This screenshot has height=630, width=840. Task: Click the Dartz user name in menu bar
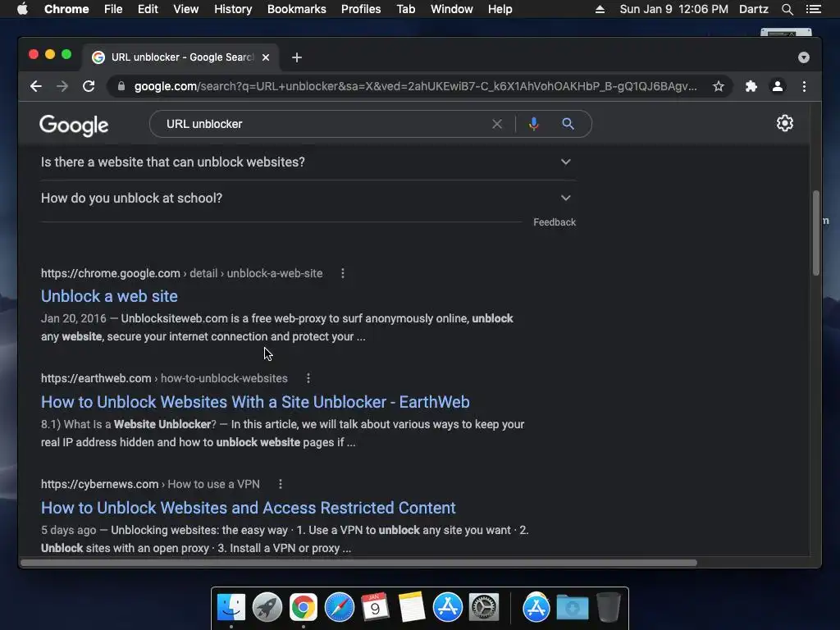pyautogui.click(x=753, y=9)
